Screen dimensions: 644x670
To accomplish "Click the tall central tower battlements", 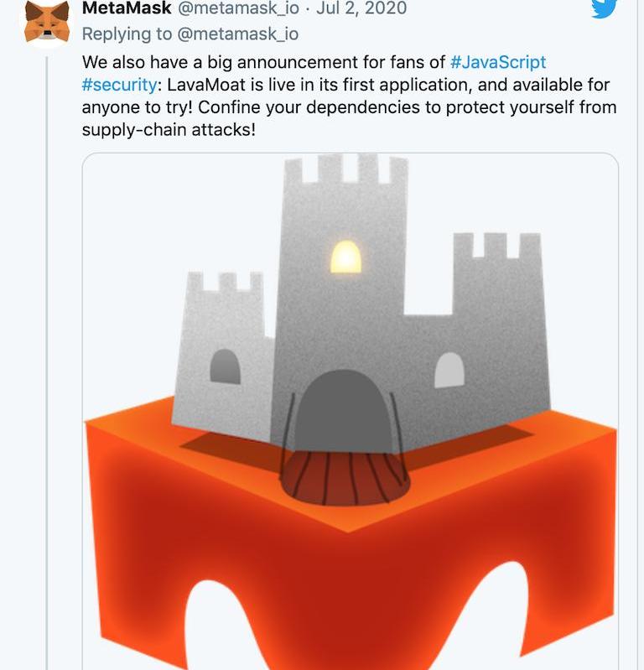I will (345, 169).
